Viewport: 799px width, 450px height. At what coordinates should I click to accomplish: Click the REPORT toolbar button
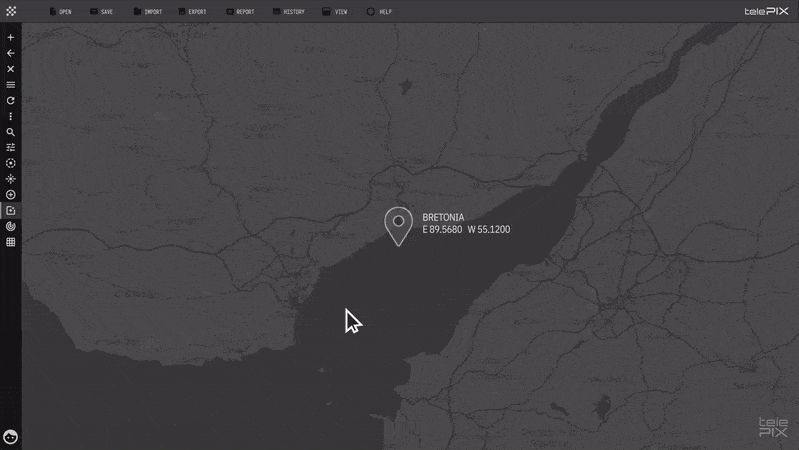pyautogui.click(x=240, y=11)
